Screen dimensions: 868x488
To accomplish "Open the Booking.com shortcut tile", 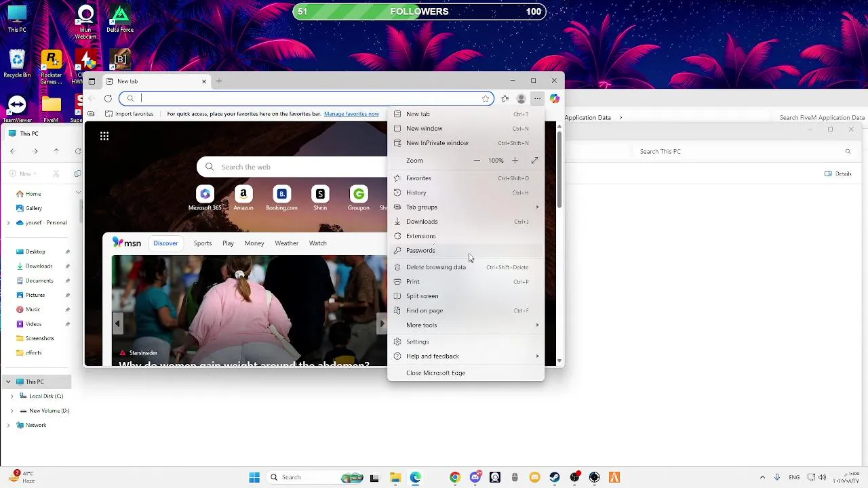I will point(281,198).
